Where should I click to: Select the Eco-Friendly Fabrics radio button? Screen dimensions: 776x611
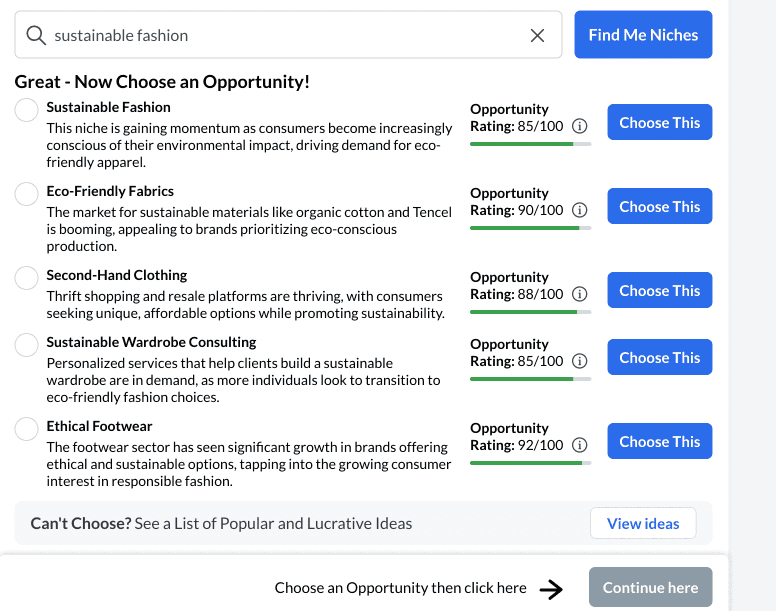[x=26, y=193]
